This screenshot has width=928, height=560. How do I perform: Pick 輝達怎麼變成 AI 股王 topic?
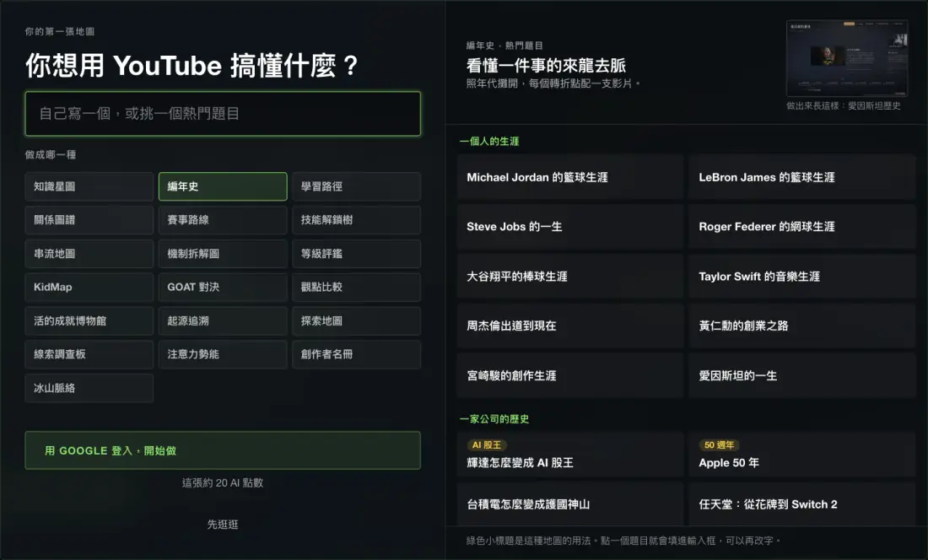tap(570, 455)
